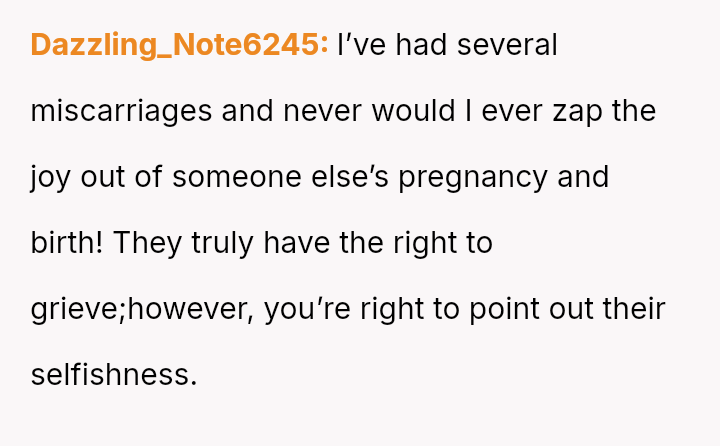Click the word "miscarriages" in the comment
This screenshot has height=446, width=720.
pos(121,111)
